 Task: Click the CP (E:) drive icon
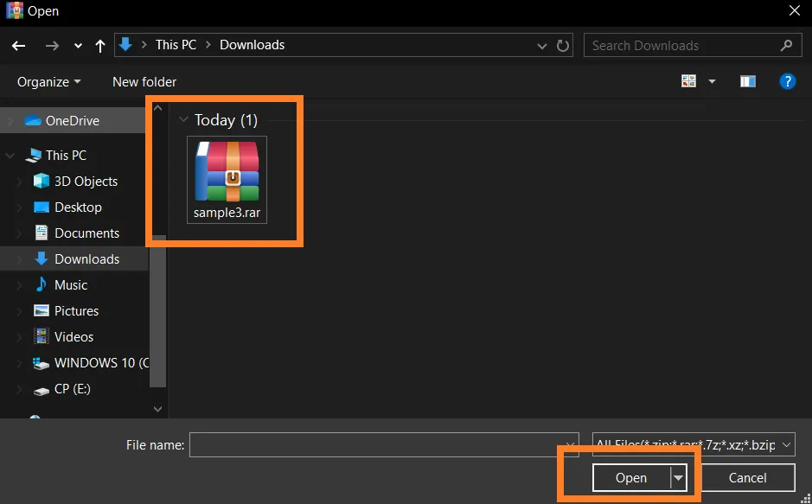click(42, 392)
